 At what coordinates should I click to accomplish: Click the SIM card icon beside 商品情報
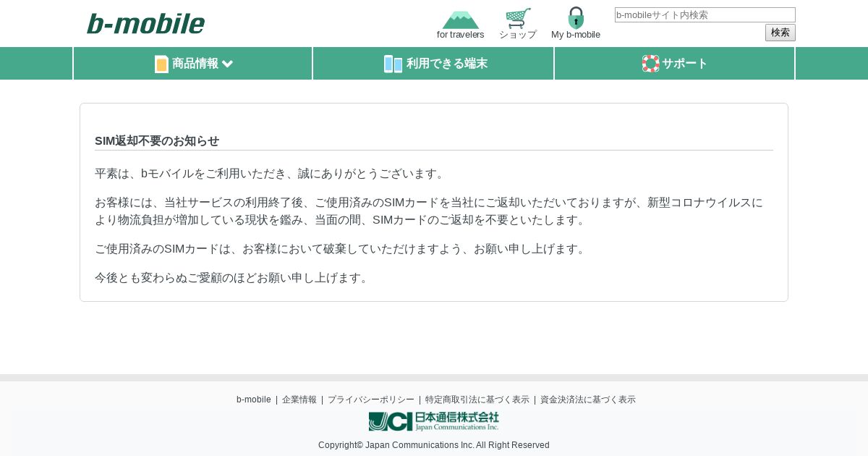[x=161, y=64]
